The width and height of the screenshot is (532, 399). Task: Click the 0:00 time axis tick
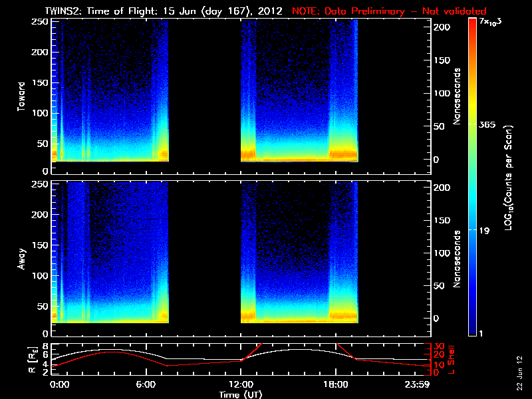tap(59, 384)
